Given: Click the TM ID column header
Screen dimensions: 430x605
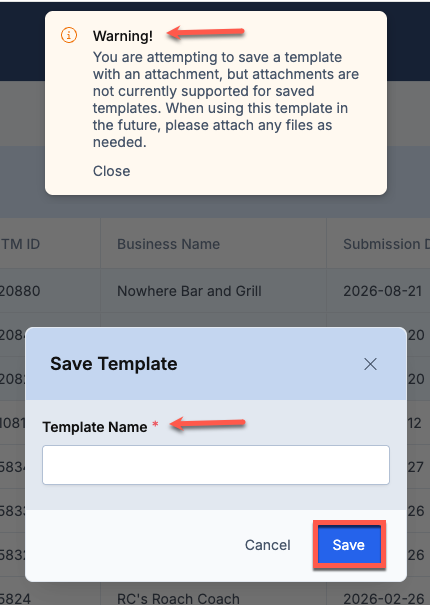Looking at the screenshot, I should [20, 244].
